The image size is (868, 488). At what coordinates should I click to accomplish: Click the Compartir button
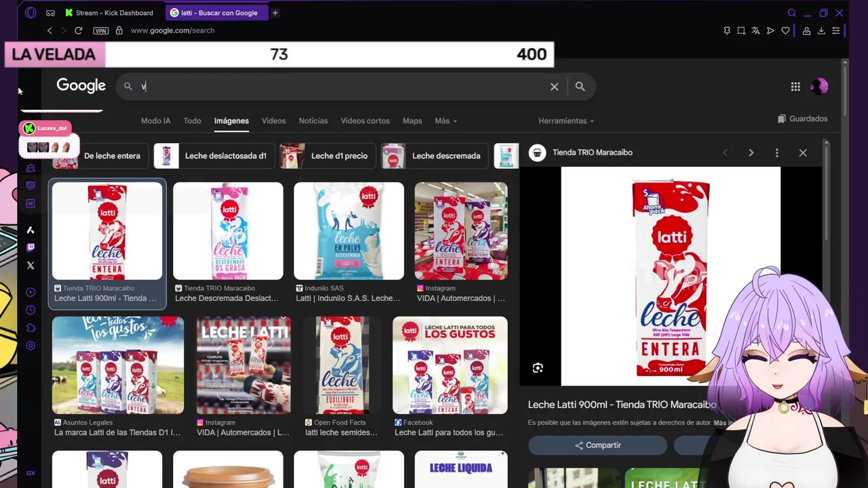(597, 445)
